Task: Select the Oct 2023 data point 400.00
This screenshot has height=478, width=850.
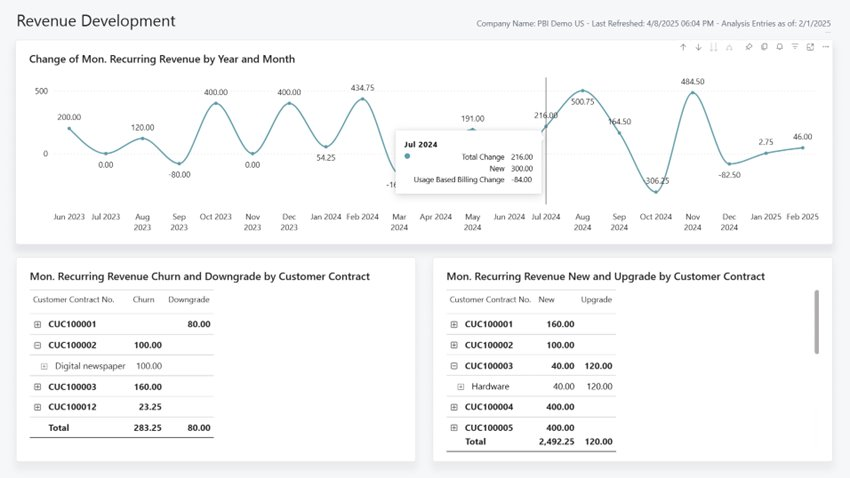Action: click(216, 103)
